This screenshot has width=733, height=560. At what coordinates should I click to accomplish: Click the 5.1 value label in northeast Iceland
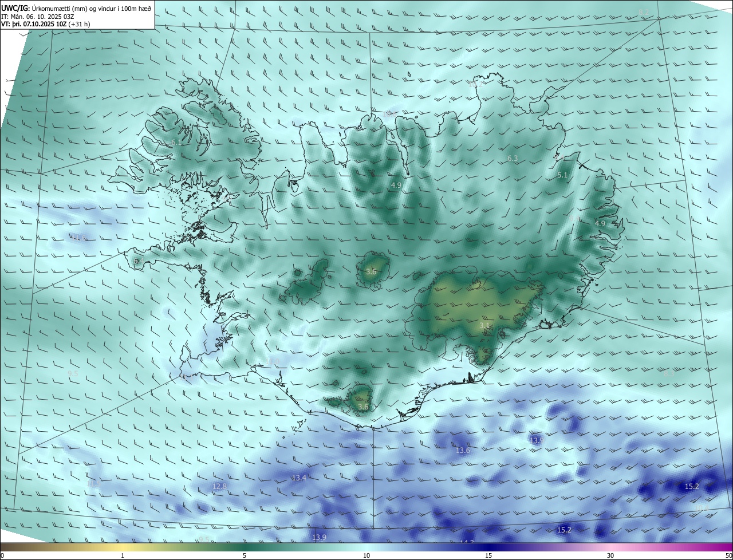coord(562,175)
